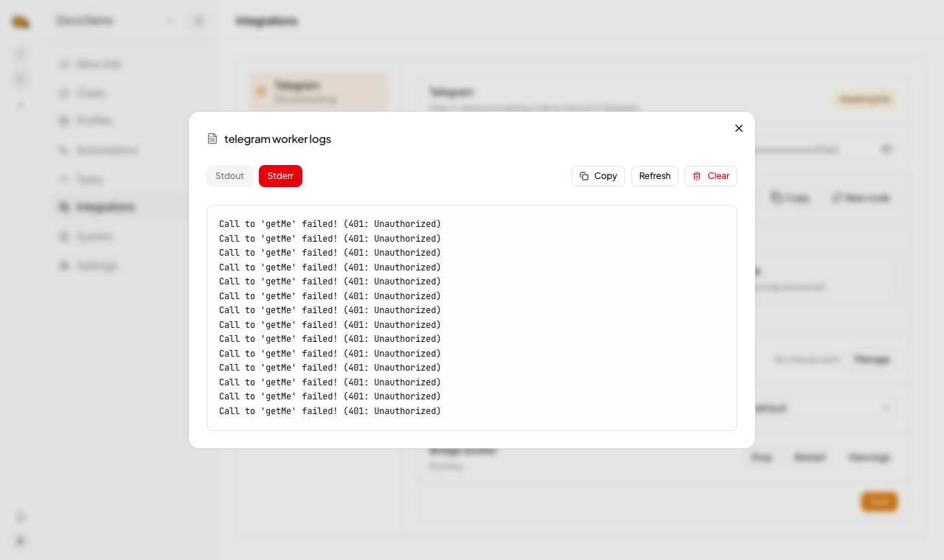Screen dimensions: 944x560
Task: Switch to the Stdout log tab
Action: [x=229, y=176]
